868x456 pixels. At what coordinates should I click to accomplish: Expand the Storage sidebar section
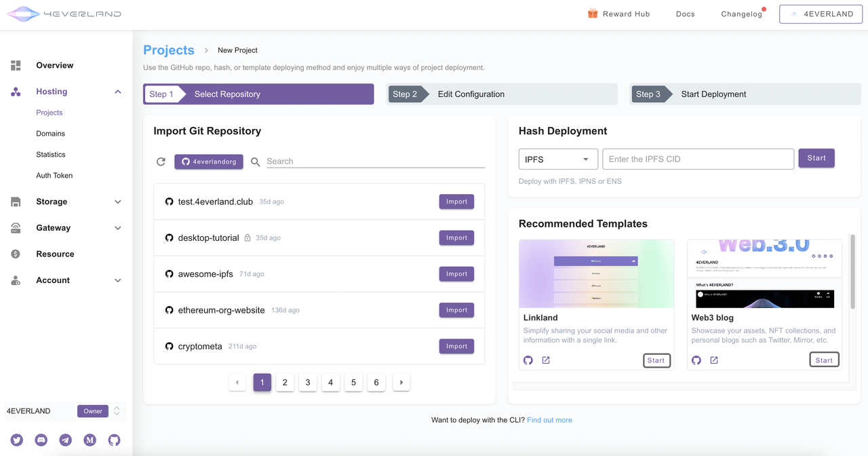(117, 202)
